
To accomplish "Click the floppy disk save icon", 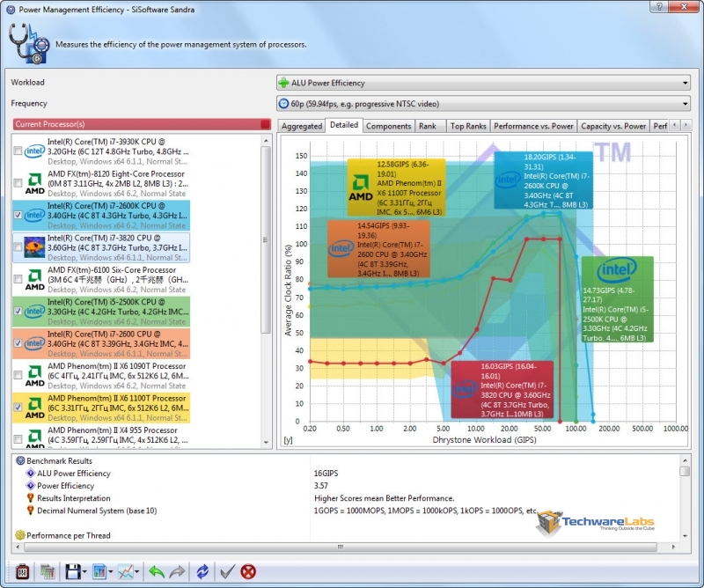I will click(x=73, y=571).
